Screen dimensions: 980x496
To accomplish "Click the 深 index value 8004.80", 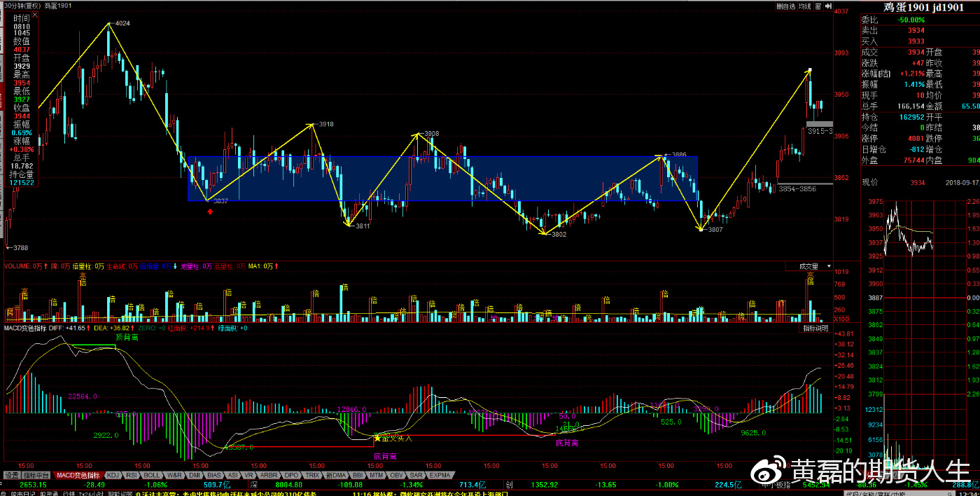I will coord(288,484).
